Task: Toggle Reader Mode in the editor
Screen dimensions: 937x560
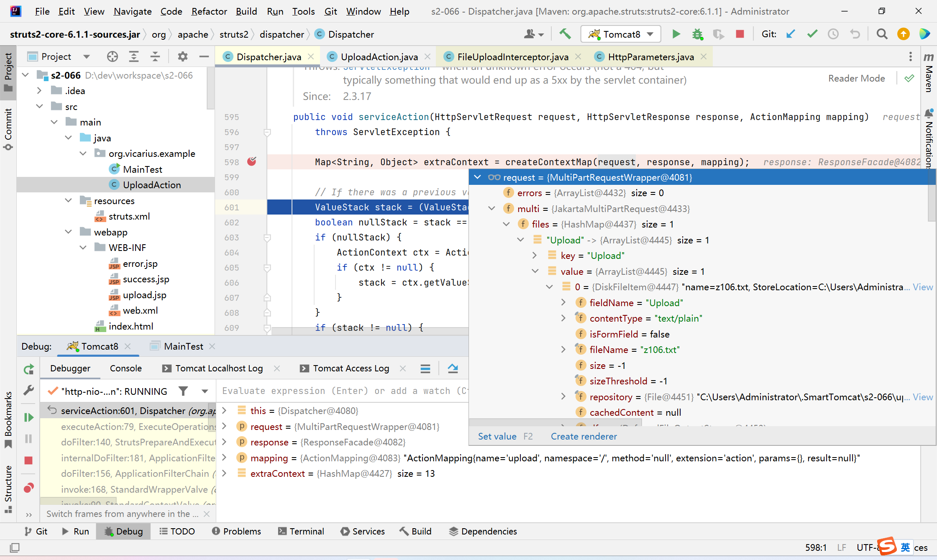Action: (x=856, y=79)
